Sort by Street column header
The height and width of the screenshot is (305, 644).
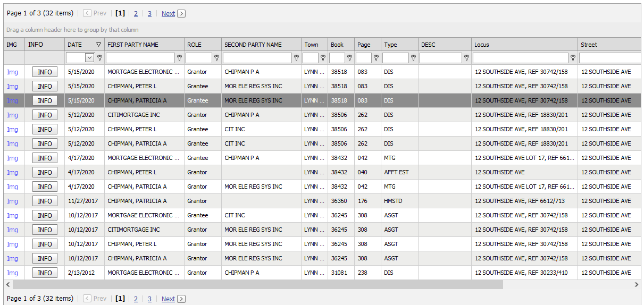click(609, 45)
